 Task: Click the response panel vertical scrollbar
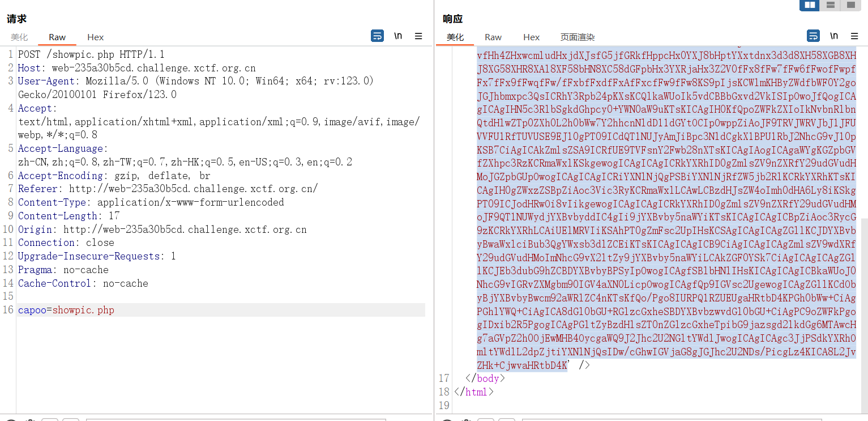(x=864, y=314)
